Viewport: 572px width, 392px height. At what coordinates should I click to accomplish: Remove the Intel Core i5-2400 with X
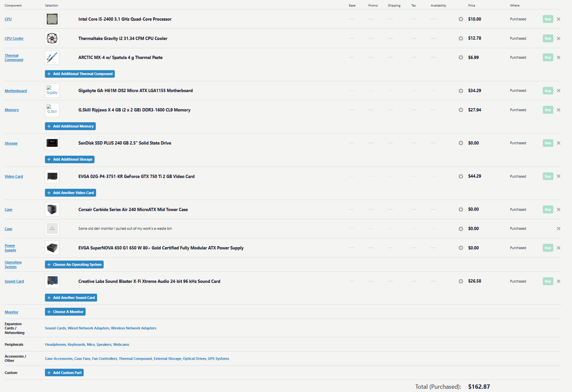tap(559, 19)
